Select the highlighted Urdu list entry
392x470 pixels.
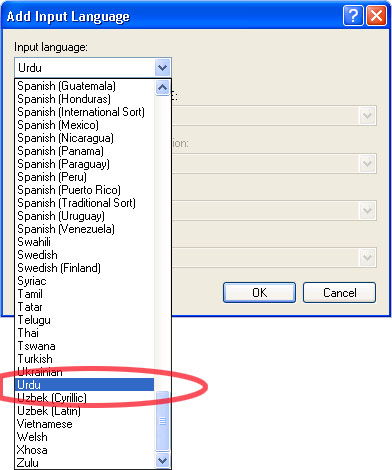coord(85,385)
